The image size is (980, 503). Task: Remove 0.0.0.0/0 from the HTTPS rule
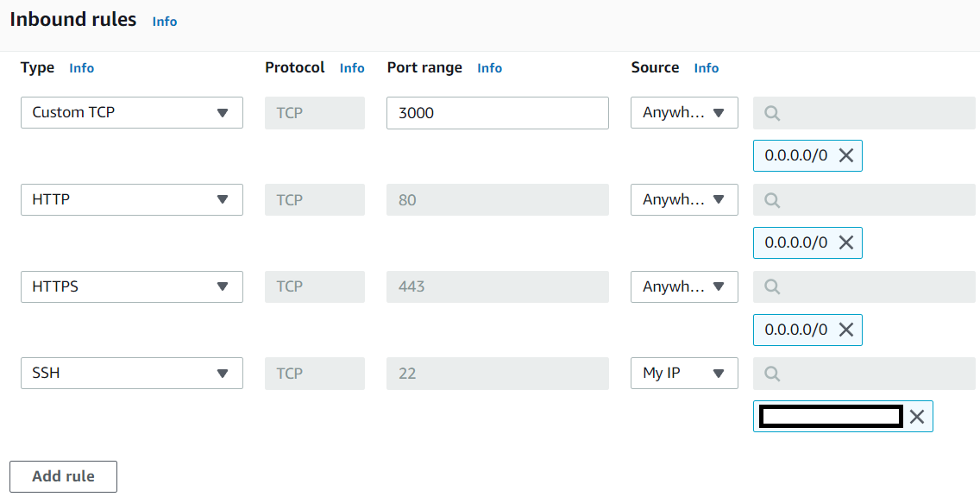point(846,330)
